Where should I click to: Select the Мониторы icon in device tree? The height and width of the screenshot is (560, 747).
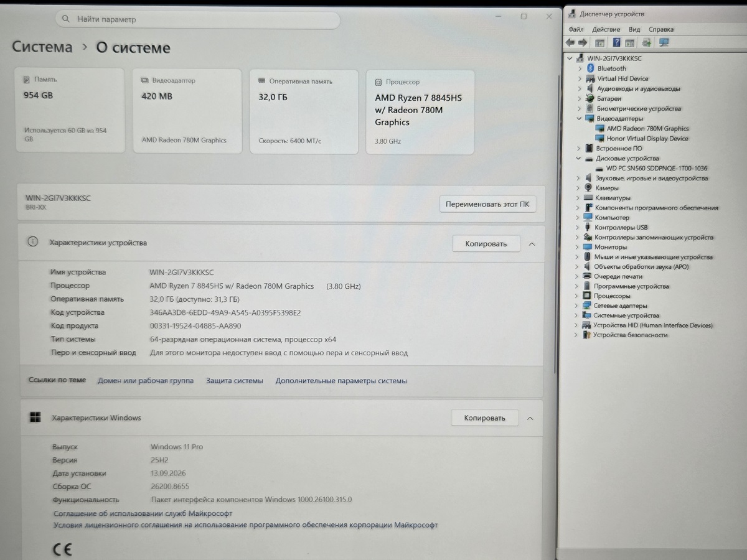tap(588, 247)
